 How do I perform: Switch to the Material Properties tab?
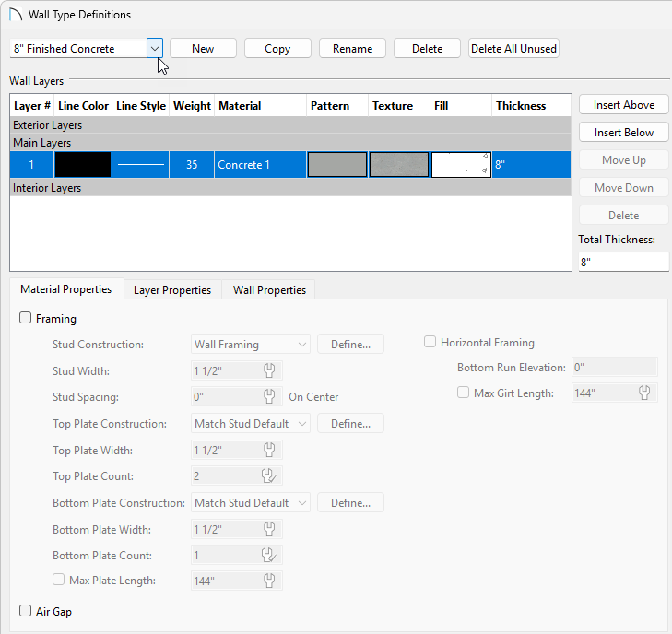point(66,289)
